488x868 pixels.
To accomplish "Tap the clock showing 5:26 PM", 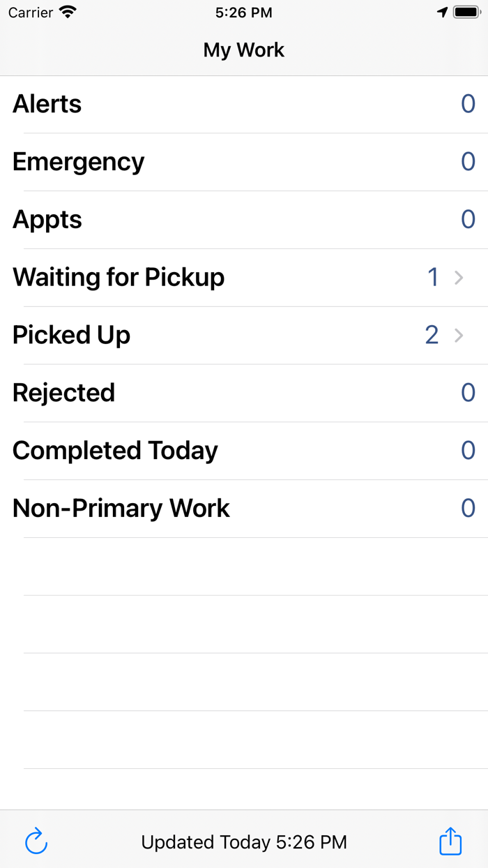I will tap(244, 12).
